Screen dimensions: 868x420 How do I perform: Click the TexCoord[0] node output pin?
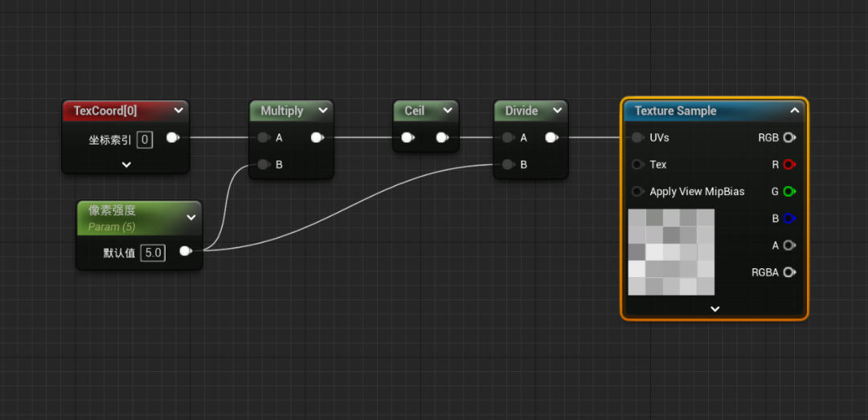(173, 137)
